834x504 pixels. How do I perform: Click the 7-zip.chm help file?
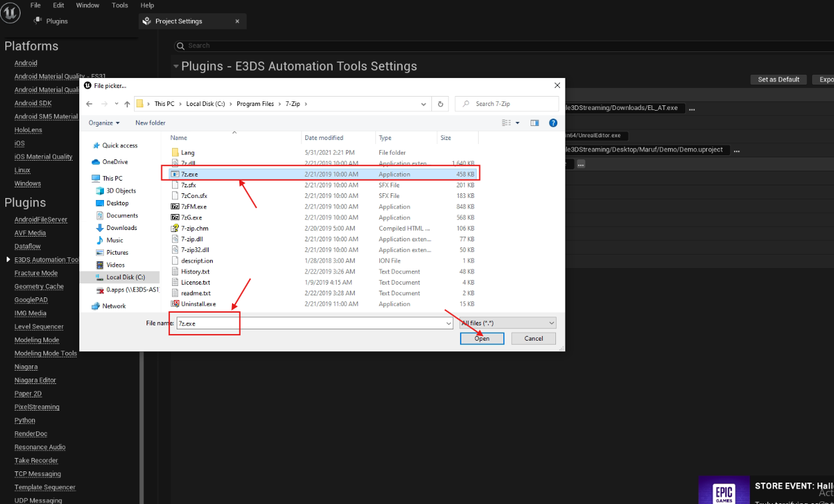(x=194, y=228)
